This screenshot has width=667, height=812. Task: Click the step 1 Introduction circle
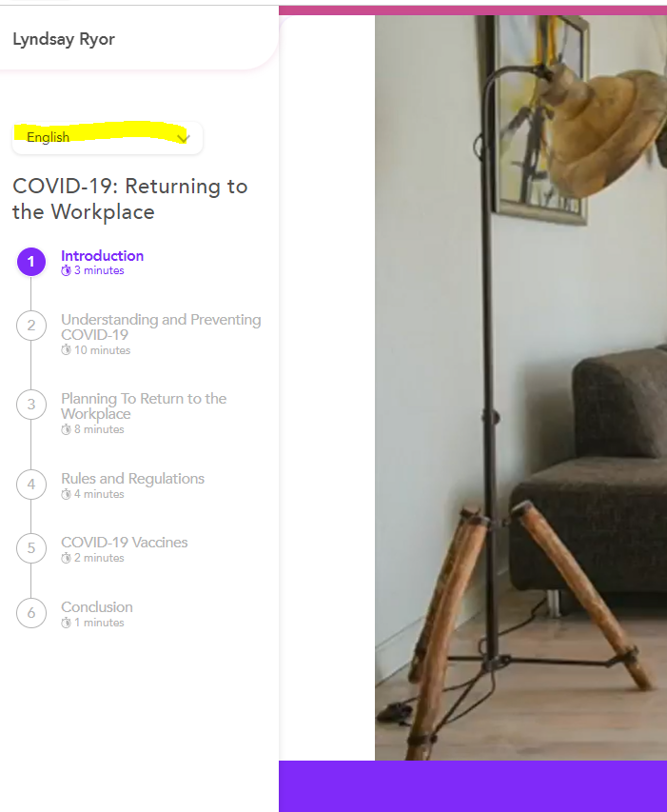pyautogui.click(x=31, y=262)
